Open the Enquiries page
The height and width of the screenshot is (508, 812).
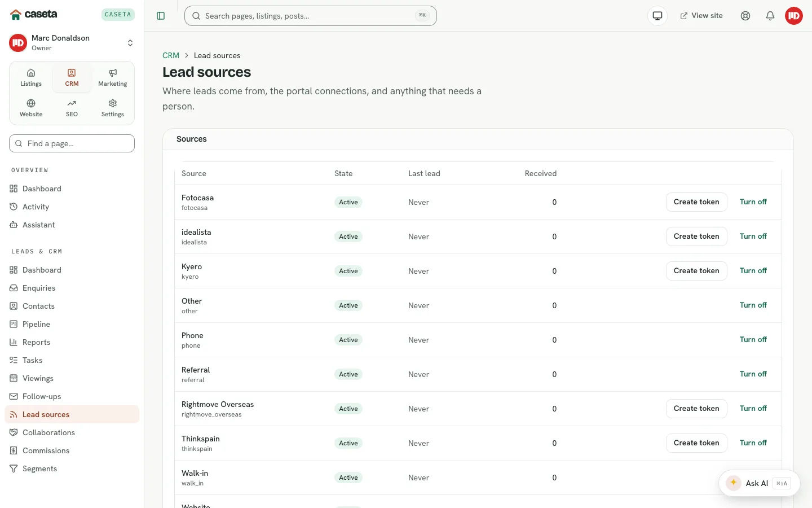click(72, 288)
